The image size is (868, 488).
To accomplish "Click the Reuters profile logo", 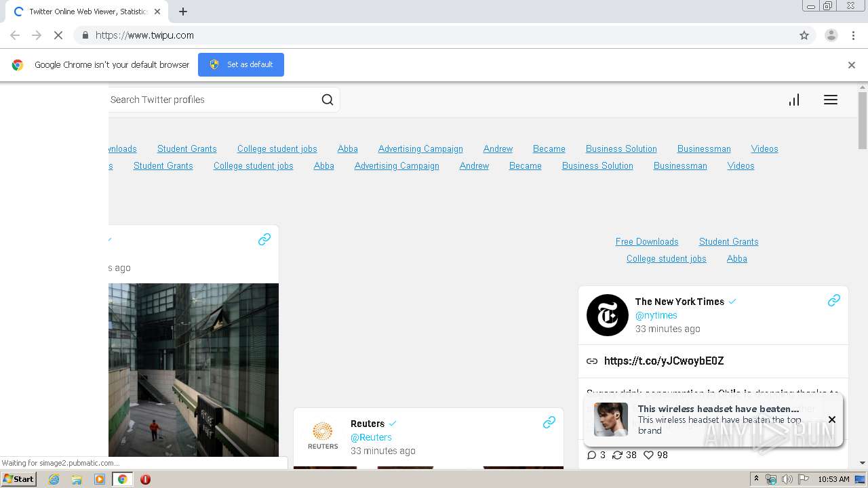I will point(323,436).
